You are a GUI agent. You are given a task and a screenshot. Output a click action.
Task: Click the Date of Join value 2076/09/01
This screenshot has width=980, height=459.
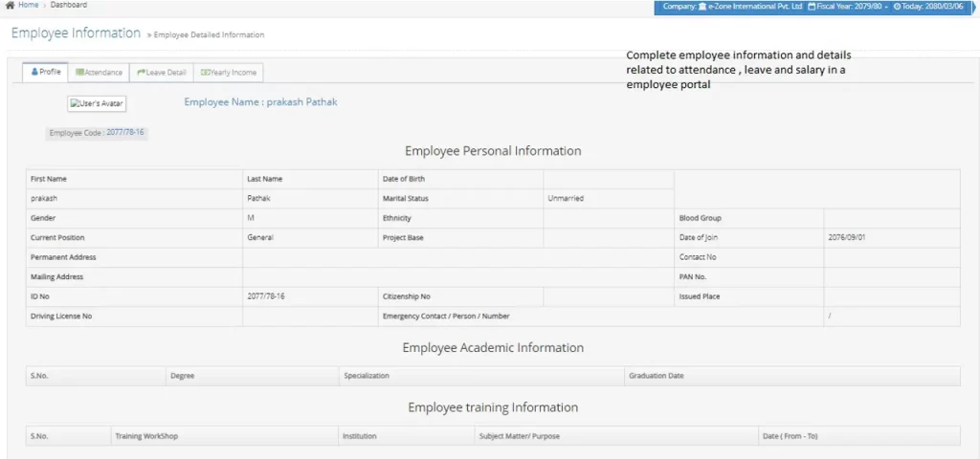[x=846, y=237]
